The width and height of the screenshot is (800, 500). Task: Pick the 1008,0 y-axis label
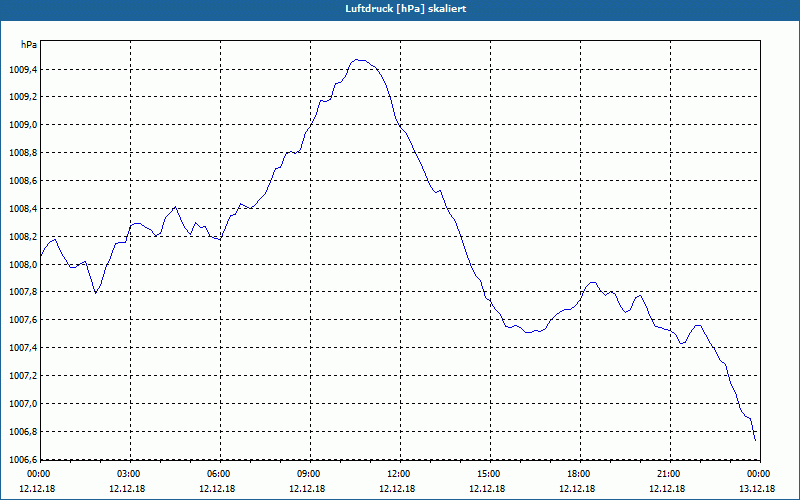(x=23, y=265)
